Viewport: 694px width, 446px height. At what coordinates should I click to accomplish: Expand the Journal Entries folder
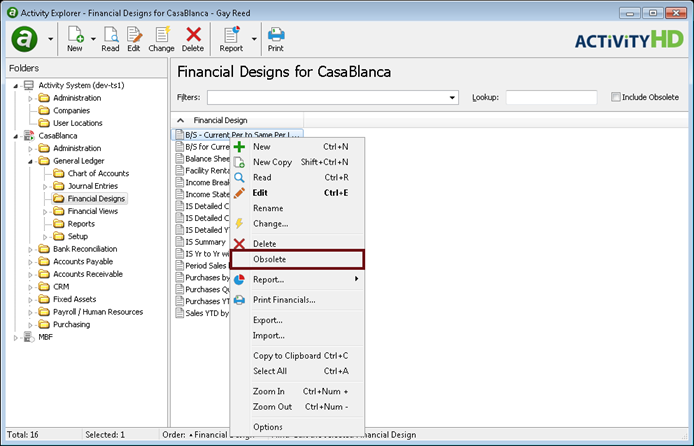pos(45,187)
